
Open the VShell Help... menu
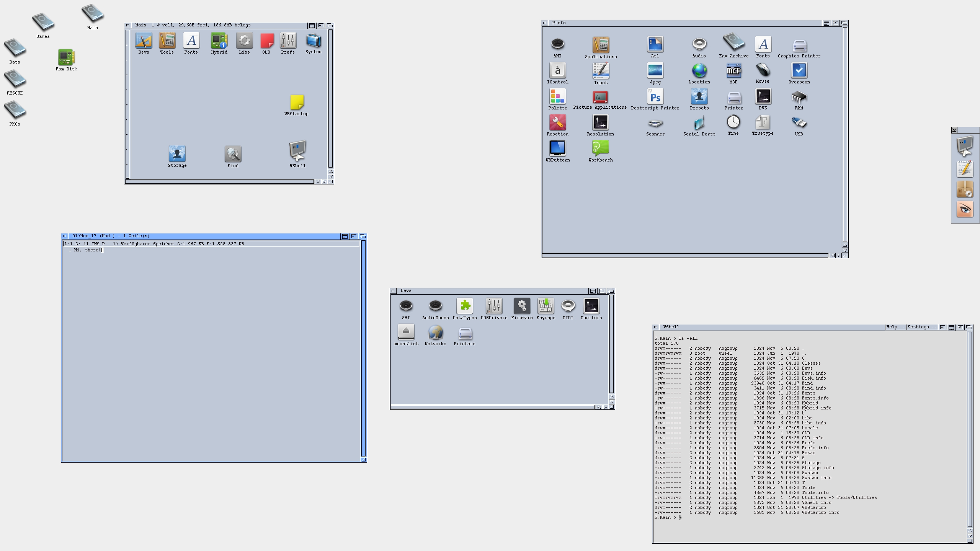pyautogui.click(x=895, y=327)
